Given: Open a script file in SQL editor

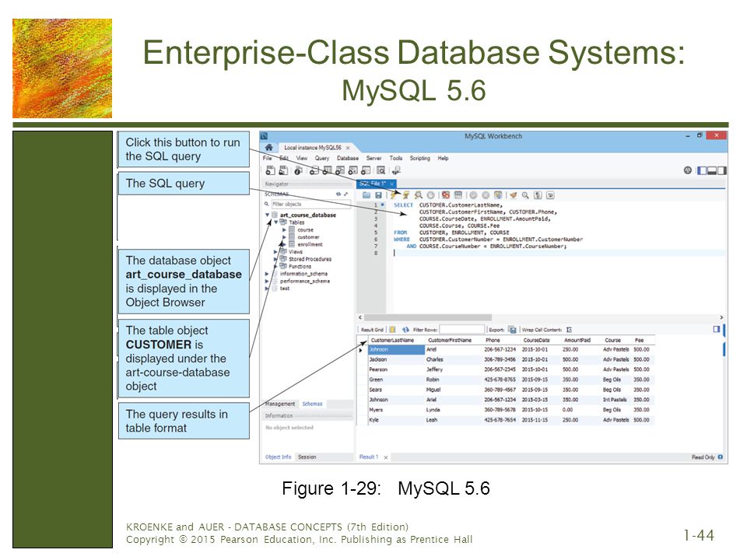Looking at the screenshot, I should point(366,195).
